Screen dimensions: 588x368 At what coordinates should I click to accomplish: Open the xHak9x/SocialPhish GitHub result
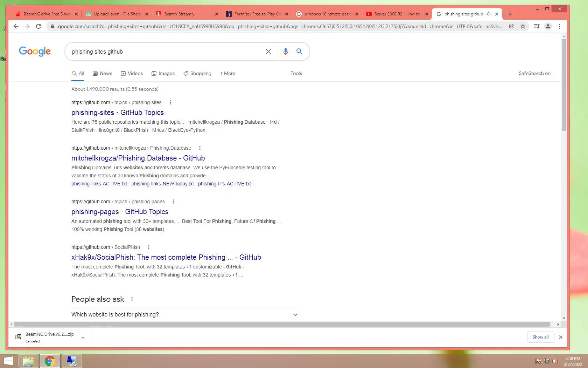(166, 257)
